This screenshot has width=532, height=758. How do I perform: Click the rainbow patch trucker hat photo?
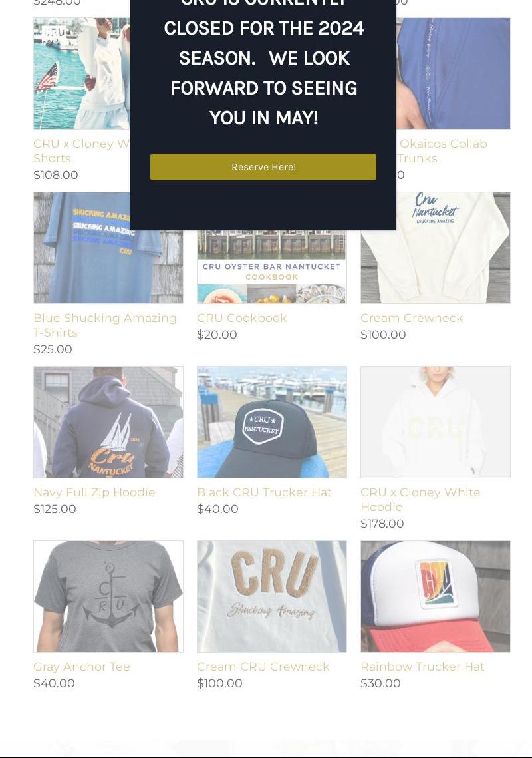click(436, 596)
